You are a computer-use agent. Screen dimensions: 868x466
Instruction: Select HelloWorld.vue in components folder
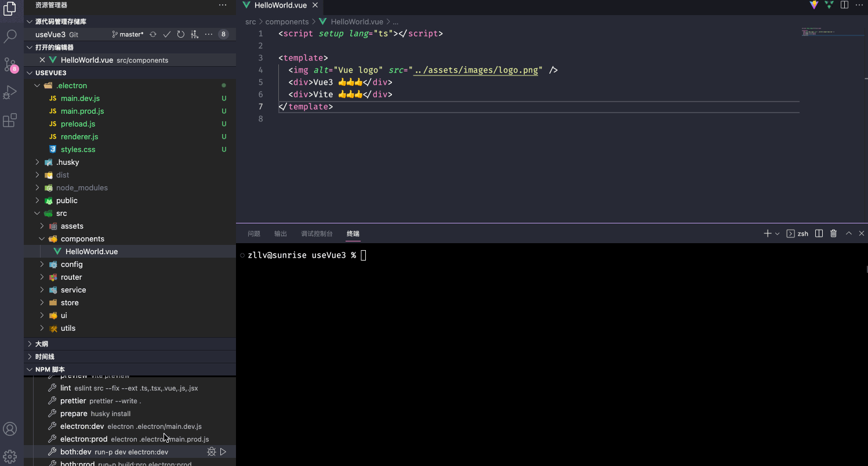[x=130, y=251]
